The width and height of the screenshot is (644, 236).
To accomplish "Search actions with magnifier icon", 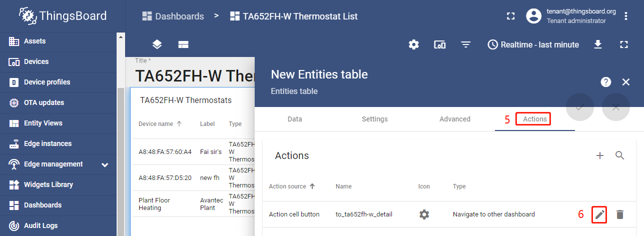I will (x=620, y=155).
